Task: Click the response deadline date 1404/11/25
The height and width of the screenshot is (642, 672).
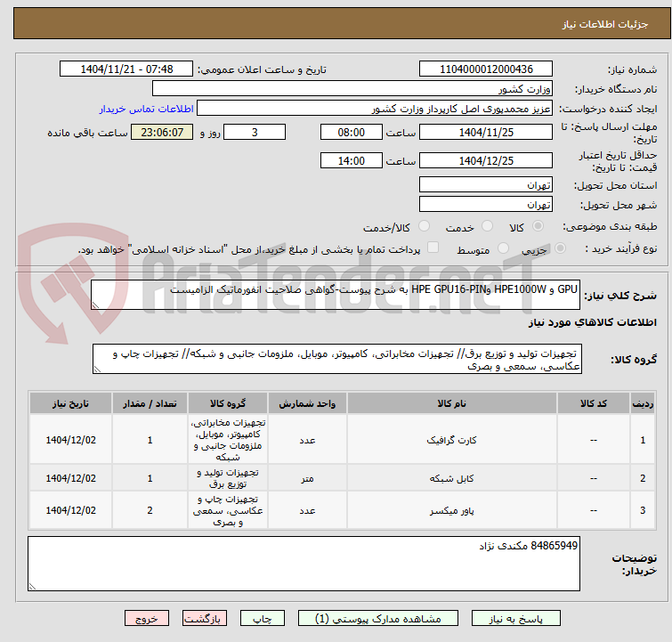Action: [x=486, y=132]
